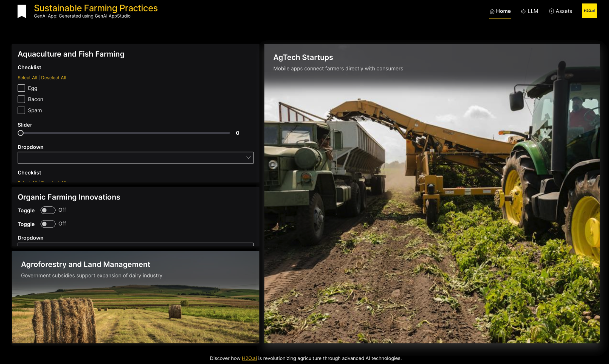This screenshot has height=364, width=609.
Task: Click the Assets info circle icon
Action: [x=551, y=11]
